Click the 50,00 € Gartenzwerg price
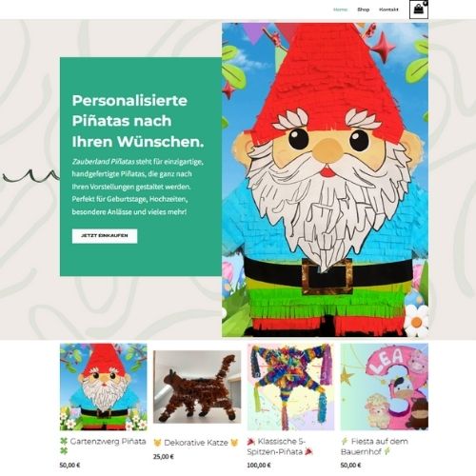476x476 pixels. point(69,466)
